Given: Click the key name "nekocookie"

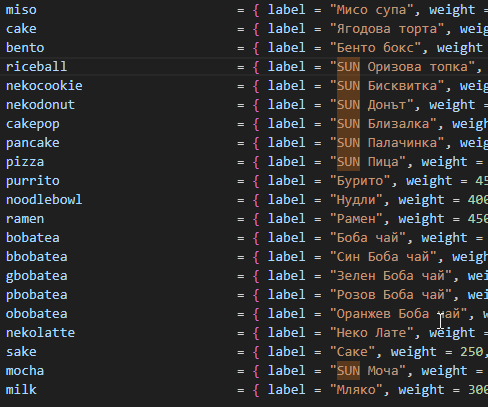Looking at the screenshot, I should (44, 86).
